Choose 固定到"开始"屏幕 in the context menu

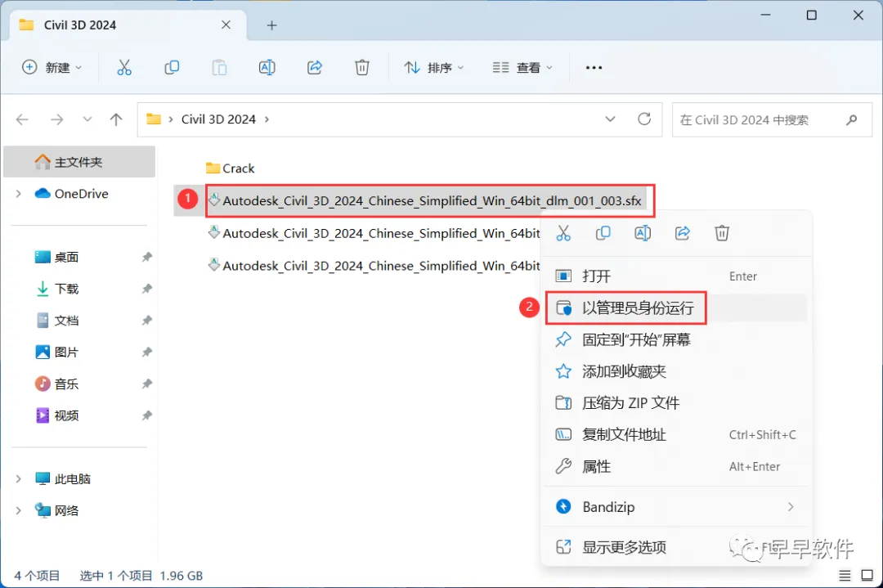(676, 339)
